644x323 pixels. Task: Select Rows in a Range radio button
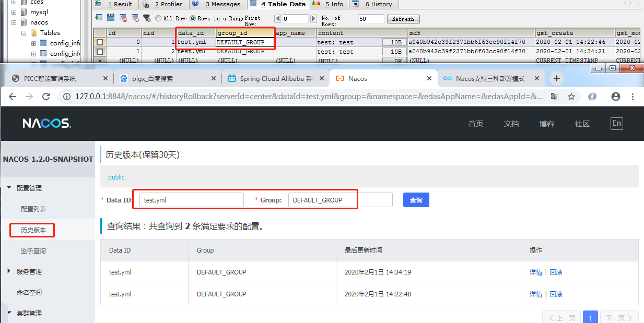pos(192,18)
